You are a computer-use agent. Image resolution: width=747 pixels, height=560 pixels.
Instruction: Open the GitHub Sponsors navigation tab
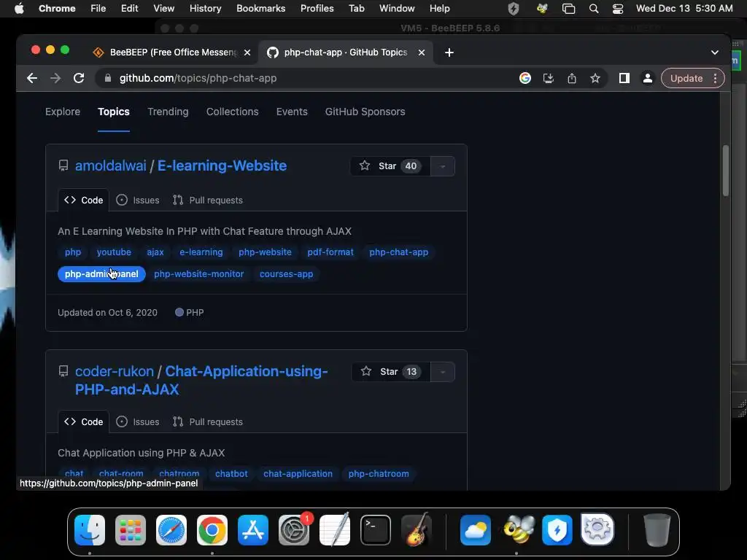365,112
